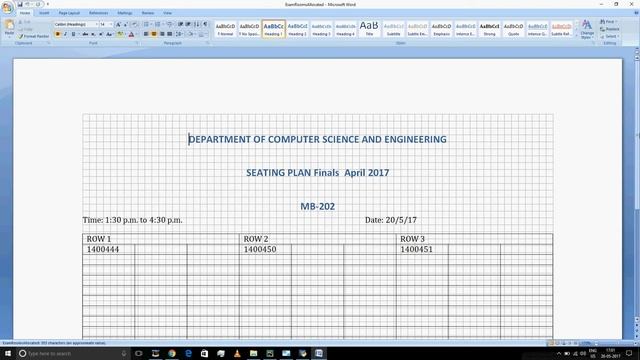Apply the Emphasis style

442,29
